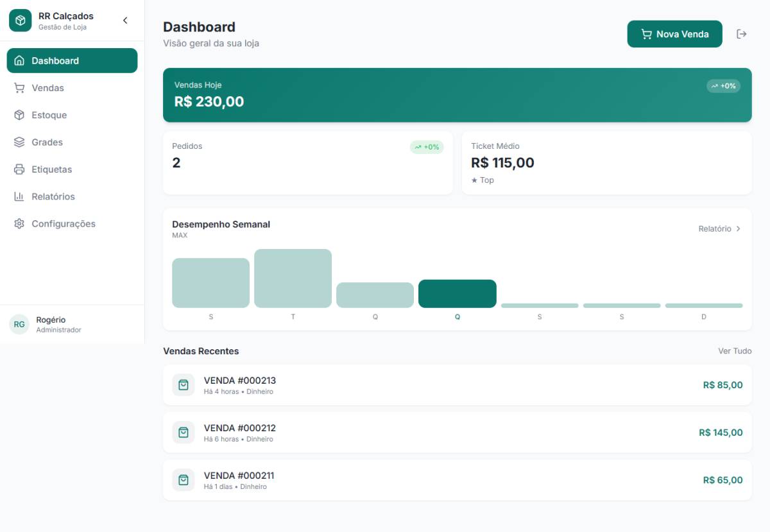Click the Estoque cube icon

[19, 116]
